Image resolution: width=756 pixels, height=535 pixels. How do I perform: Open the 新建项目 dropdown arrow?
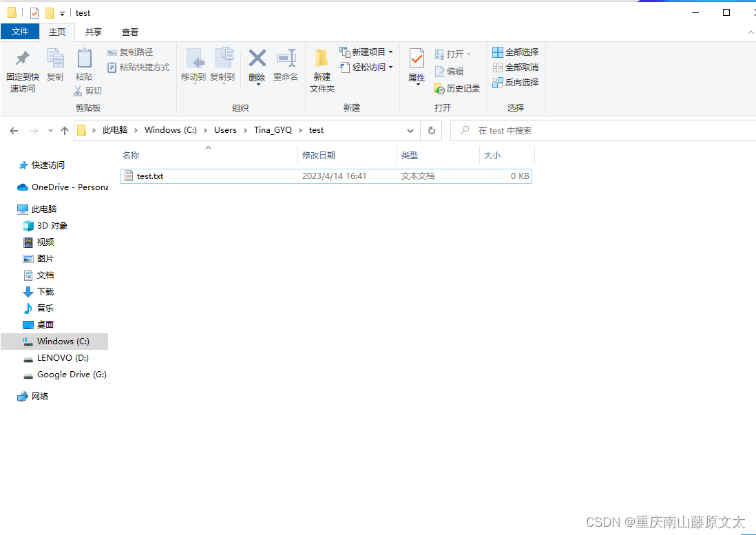point(390,52)
